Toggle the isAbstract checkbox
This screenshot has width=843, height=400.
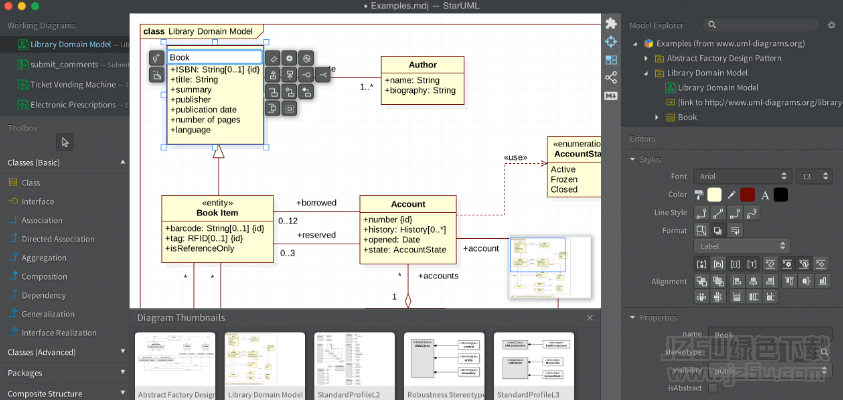[713, 388]
